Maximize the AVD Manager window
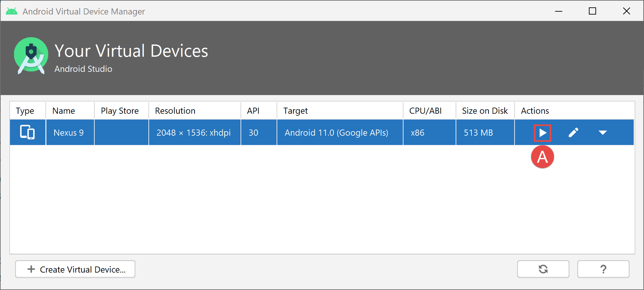Screen dimensions: 644x290 pyautogui.click(x=592, y=11)
